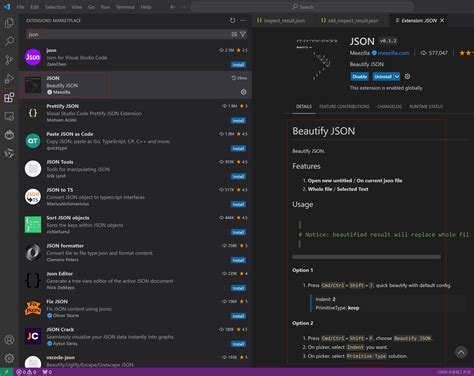Select the Extensions view icon
This screenshot has width=474, height=376.
pos(9,98)
